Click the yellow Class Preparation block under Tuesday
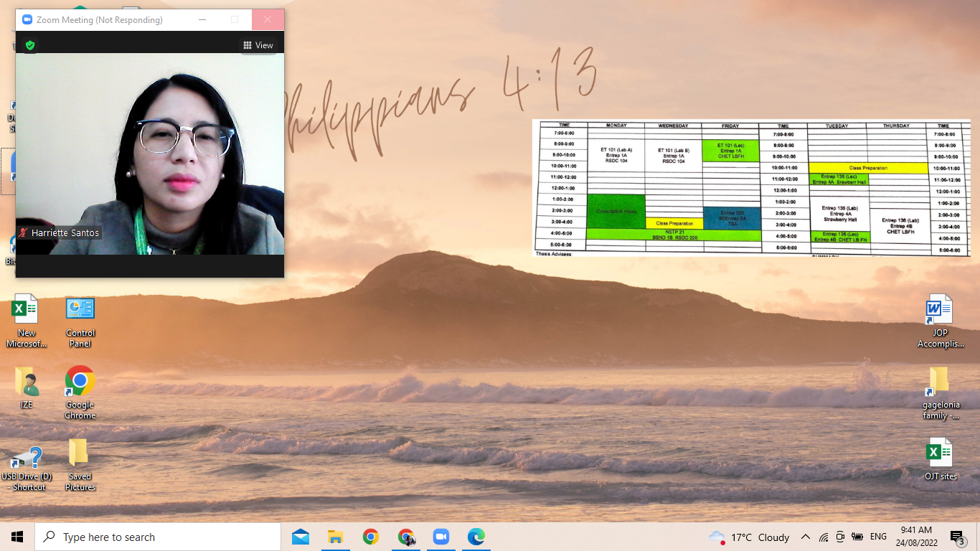This screenshot has height=551, width=980. [x=869, y=168]
